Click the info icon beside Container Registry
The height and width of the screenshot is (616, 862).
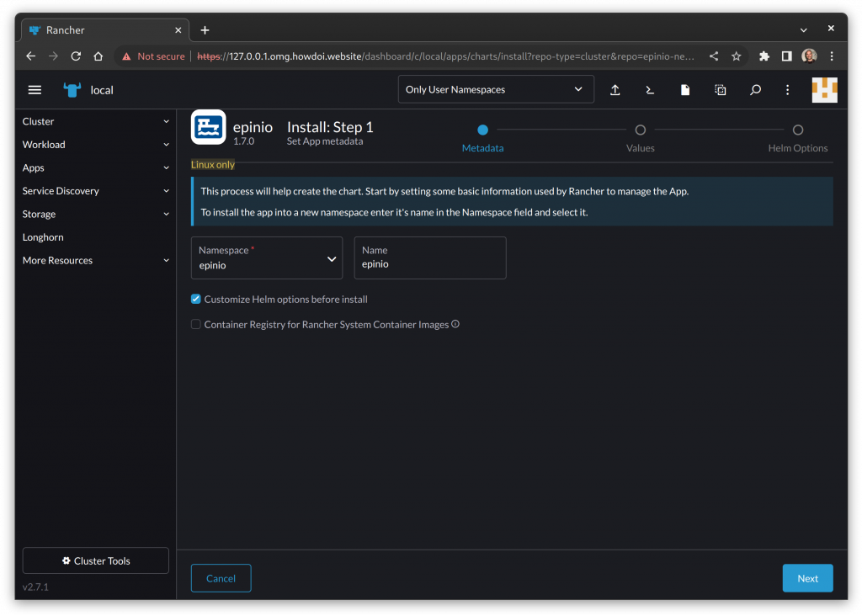455,324
